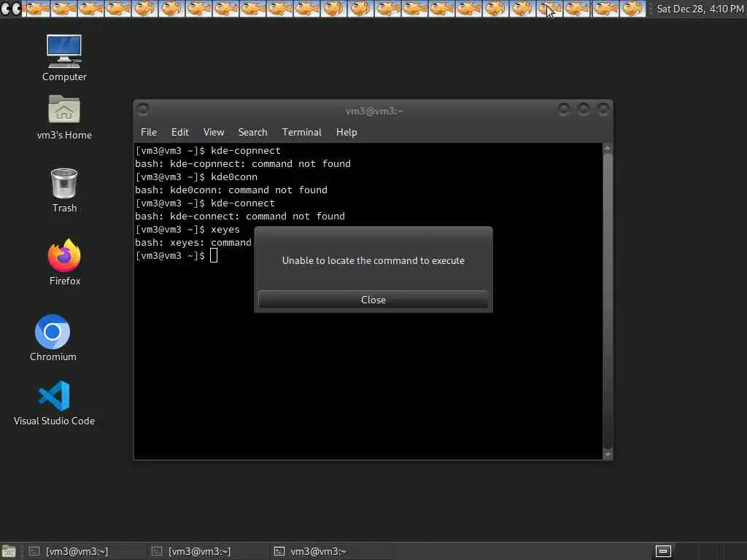This screenshot has height=560, width=747.
Task: Click the terminal scrollbar up arrow
Action: [x=608, y=149]
